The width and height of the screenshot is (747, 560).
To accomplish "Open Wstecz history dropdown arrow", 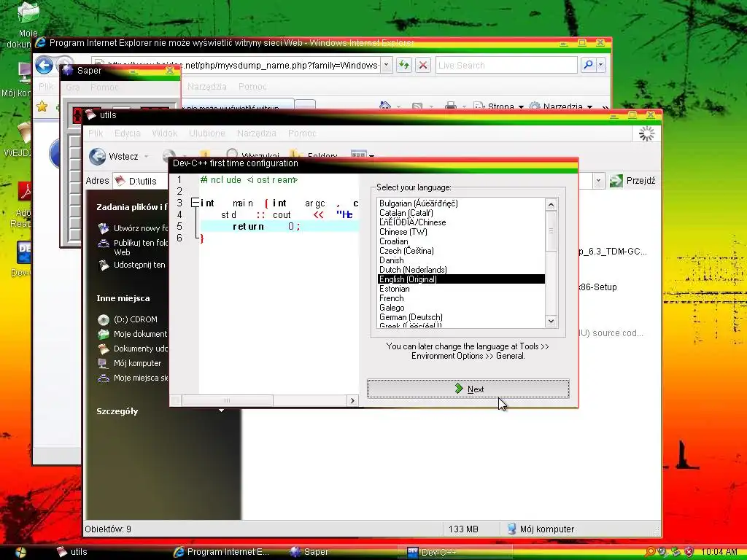I will pyautogui.click(x=146, y=156).
